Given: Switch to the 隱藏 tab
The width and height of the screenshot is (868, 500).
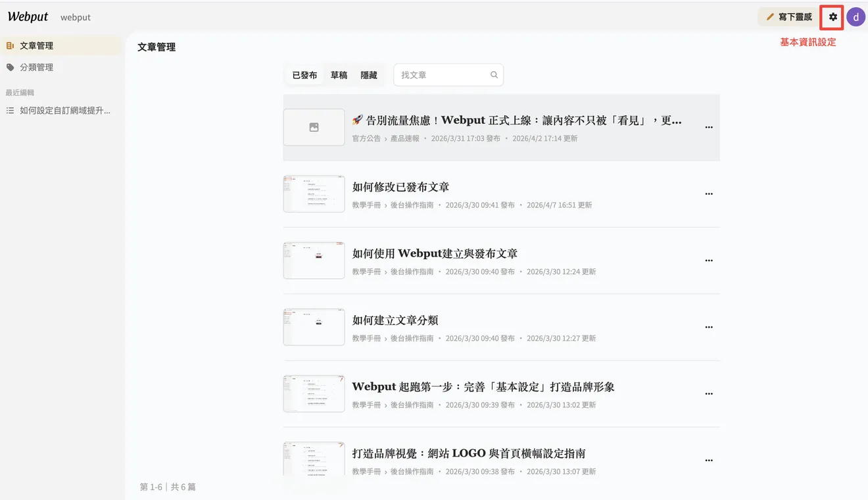Looking at the screenshot, I should pyautogui.click(x=369, y=75).
